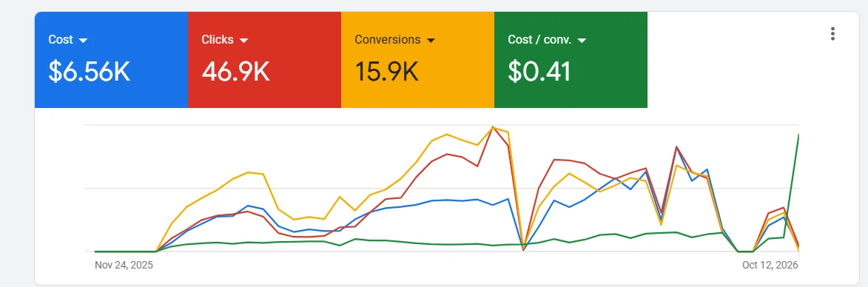Open the three-dot more options menu

tap(832, 34)
